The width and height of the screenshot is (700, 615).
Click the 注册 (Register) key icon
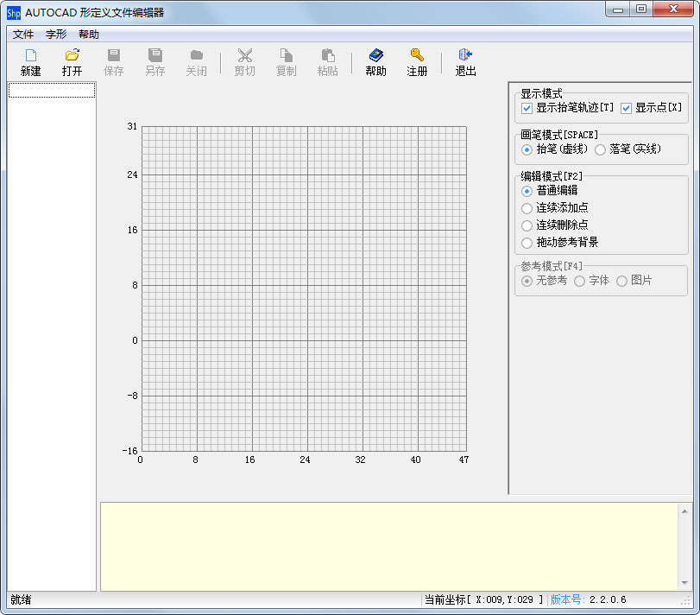pos(417,62)
